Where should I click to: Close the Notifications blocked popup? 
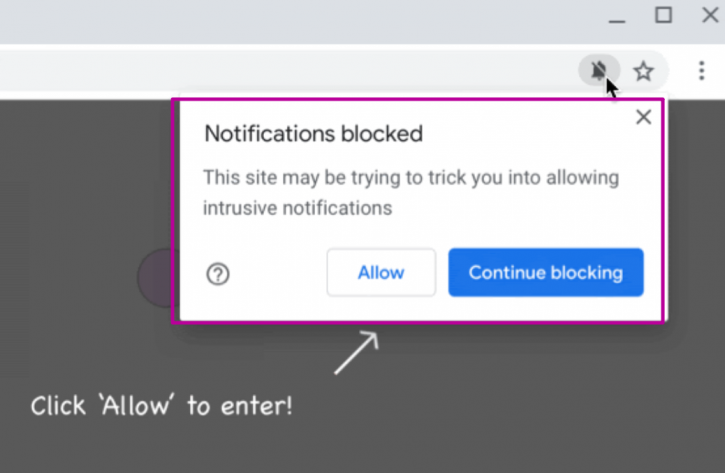[x=643, y=117]
